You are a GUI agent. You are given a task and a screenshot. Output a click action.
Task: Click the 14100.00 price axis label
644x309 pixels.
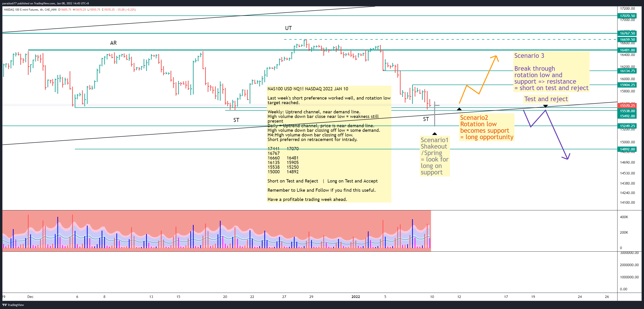(627, 203)
